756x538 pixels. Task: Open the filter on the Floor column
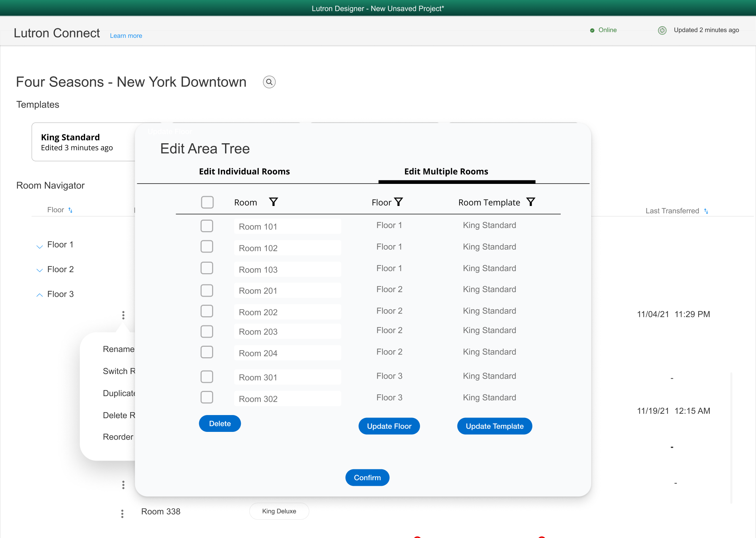click(x=399, y=202)
